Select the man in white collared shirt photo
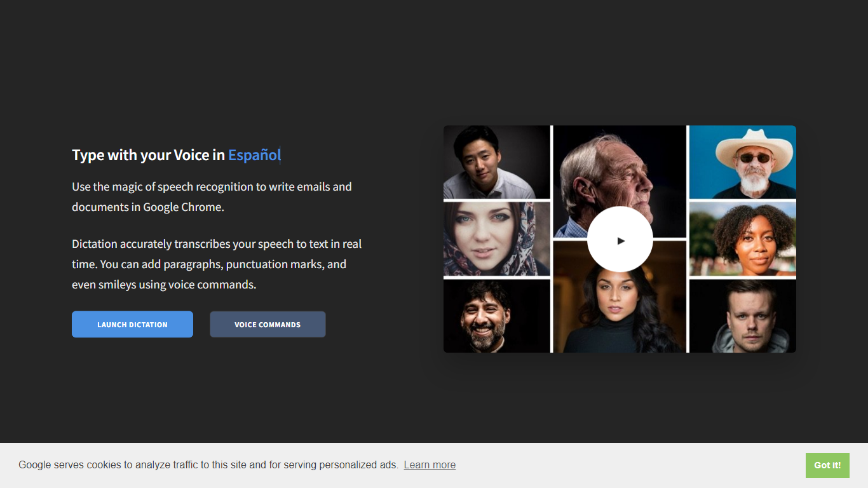This screenshot has width=868, height=488. pyautogui.click(x=496, y=161)
